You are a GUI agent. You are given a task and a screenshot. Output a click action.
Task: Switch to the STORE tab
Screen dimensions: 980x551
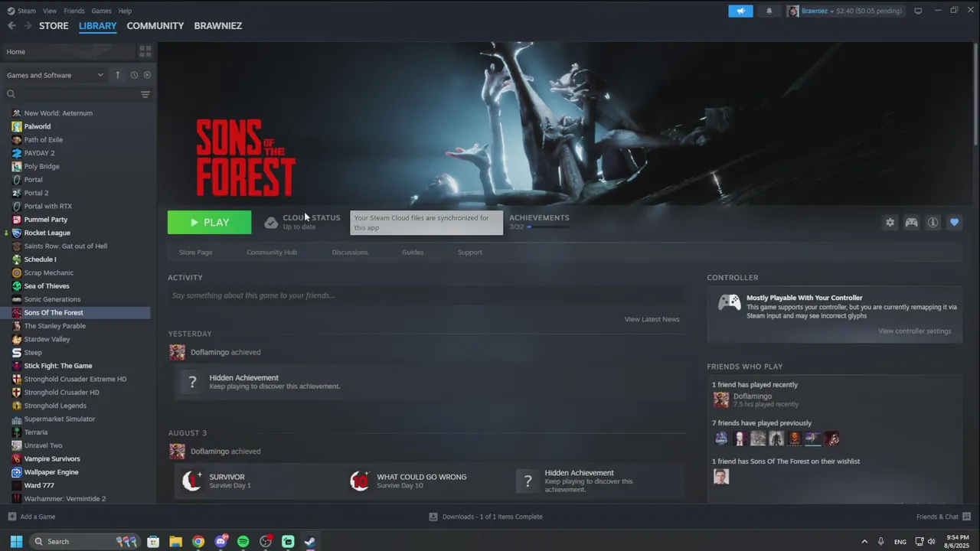54,25
